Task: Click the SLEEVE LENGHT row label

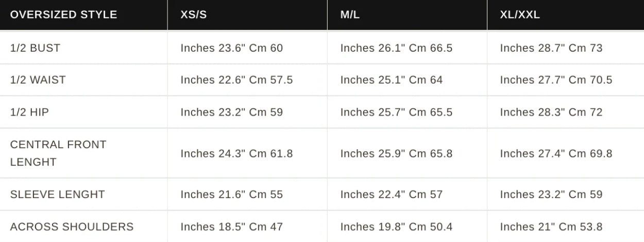Action: 57,195
